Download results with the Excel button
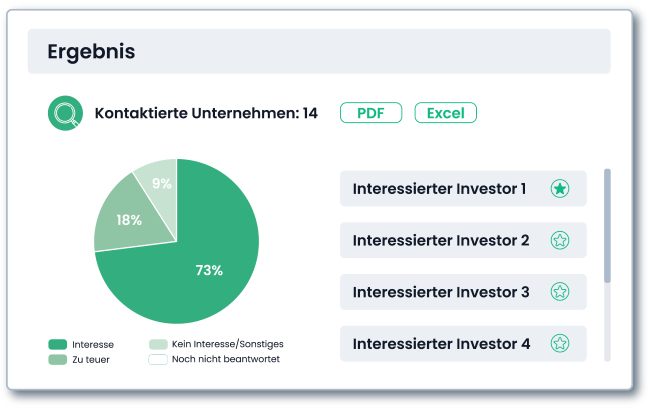 pos(445,113)
